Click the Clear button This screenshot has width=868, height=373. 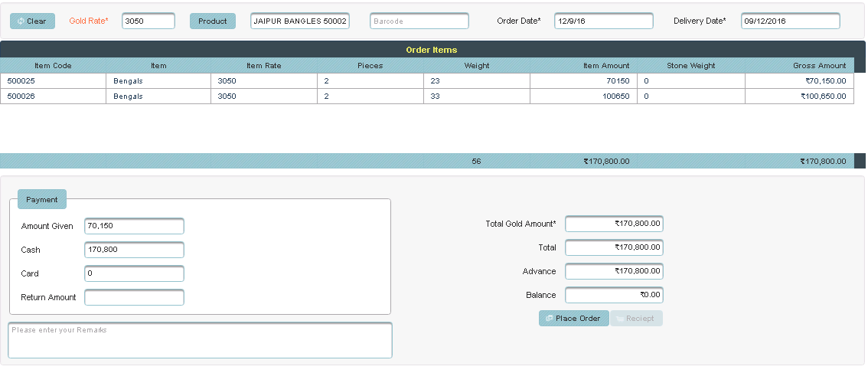[32, 21]
